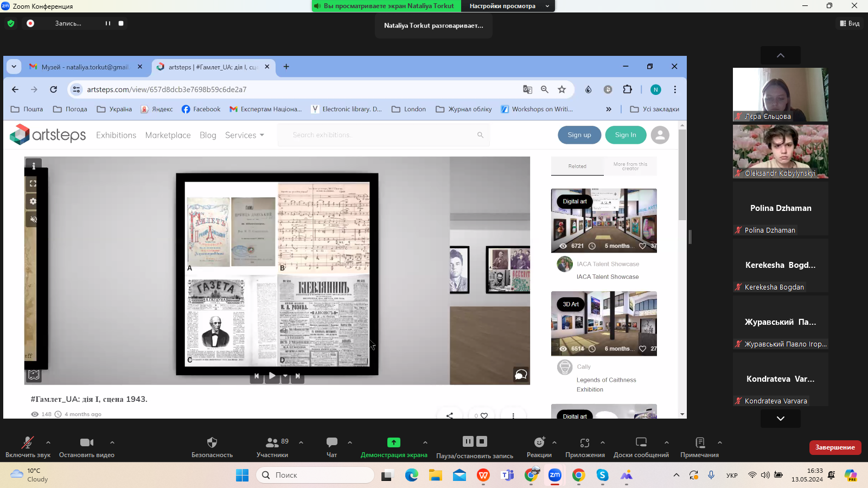Turn off camera using the stop video button
The image size is (868, 488).
(x=87, y=442)
